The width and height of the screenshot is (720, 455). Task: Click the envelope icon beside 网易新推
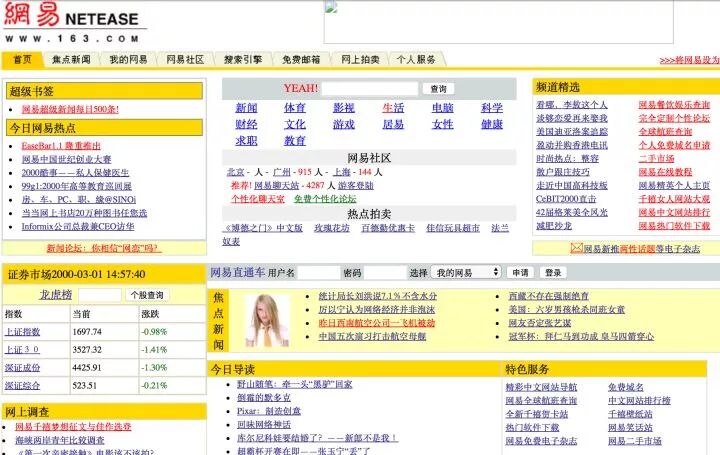(x=576, y=248)
